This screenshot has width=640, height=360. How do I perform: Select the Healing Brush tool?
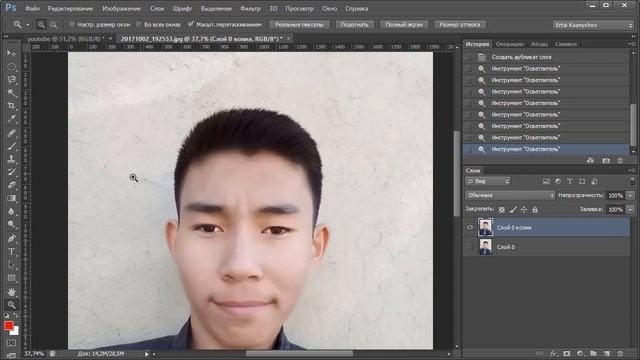click(x=11, y=133)
